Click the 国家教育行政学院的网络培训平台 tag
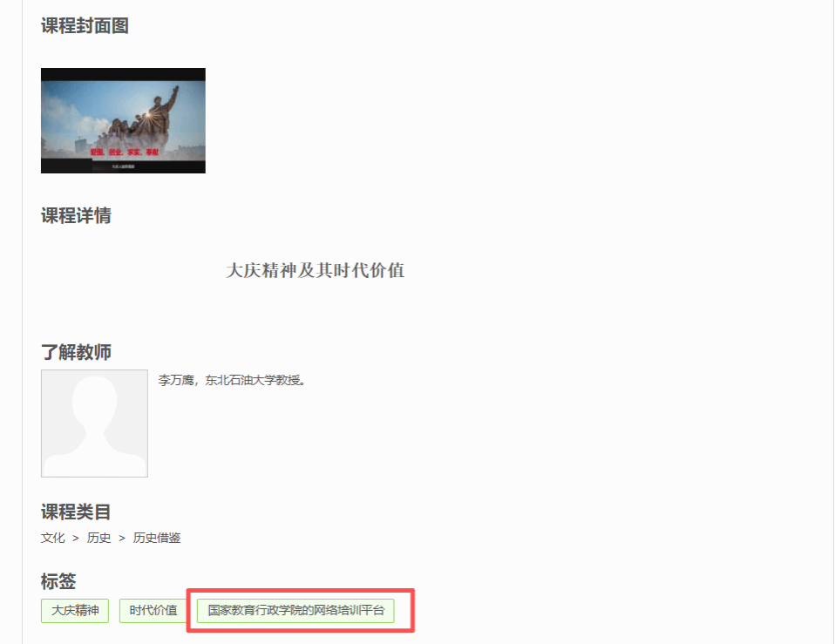835x644 pixels. pyautogui.click(x=295, y=611)
